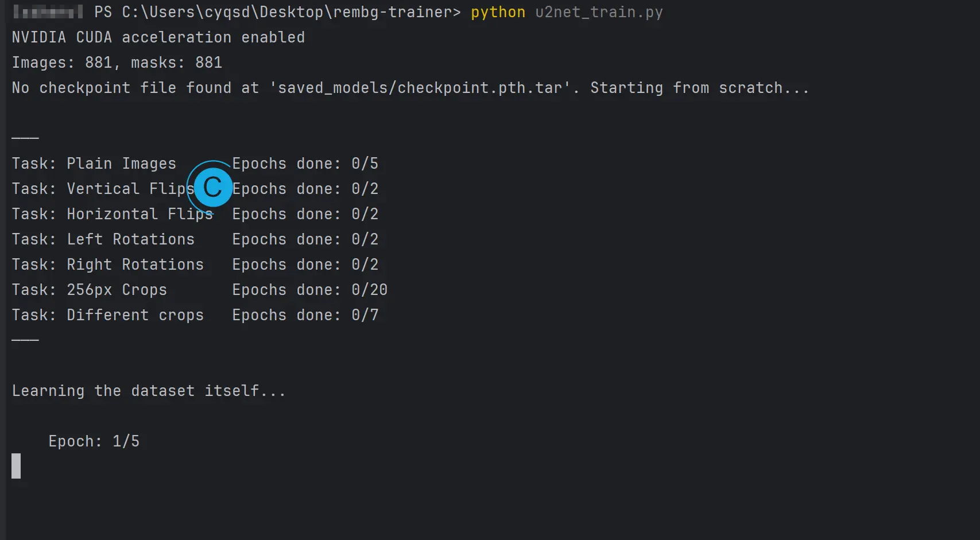The width and height of the screenshot is (980, 540).
Task: Click the Epochs done: 0/7 value
Action: [x=305, y=315]
